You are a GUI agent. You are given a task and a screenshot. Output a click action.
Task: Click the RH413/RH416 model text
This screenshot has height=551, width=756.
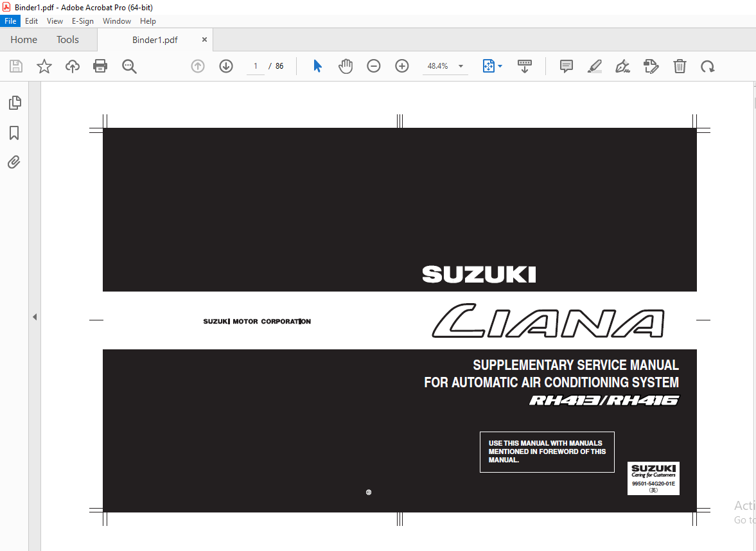click(604, 400)
